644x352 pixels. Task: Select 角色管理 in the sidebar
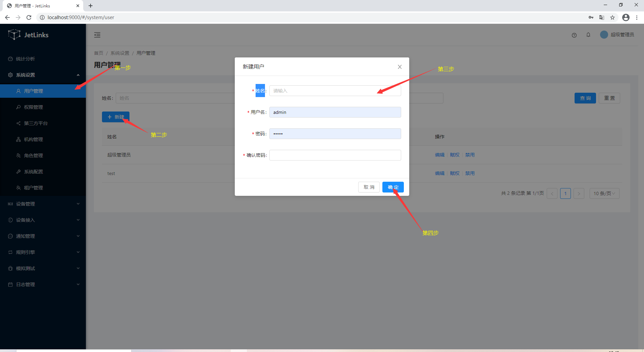[x=34, y=156]
